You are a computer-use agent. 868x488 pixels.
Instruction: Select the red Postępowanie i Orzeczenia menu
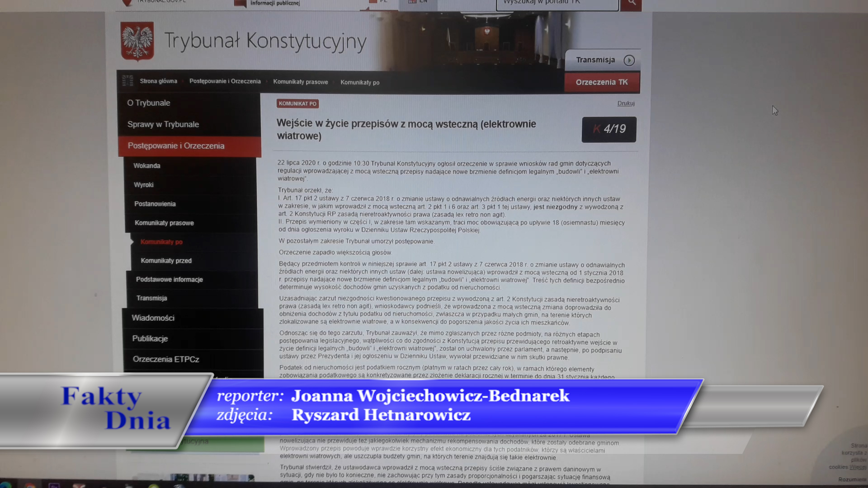(189, 146)
